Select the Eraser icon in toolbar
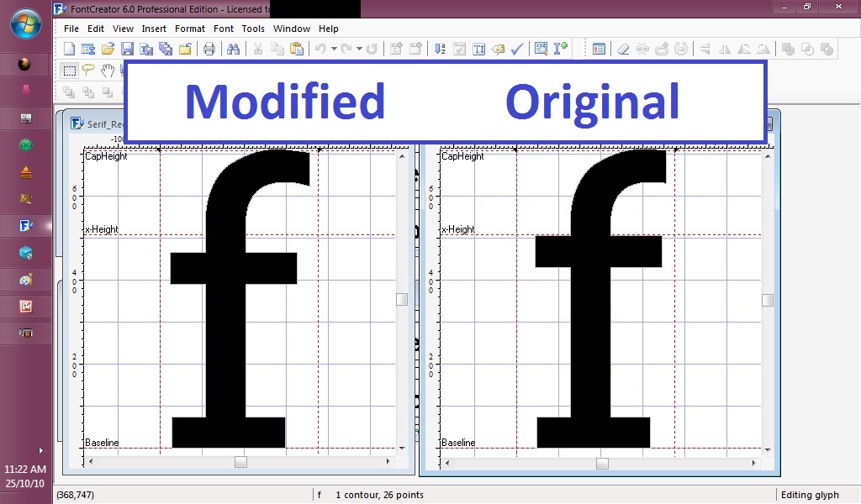The image size is (861, 504). coord(623,50)
